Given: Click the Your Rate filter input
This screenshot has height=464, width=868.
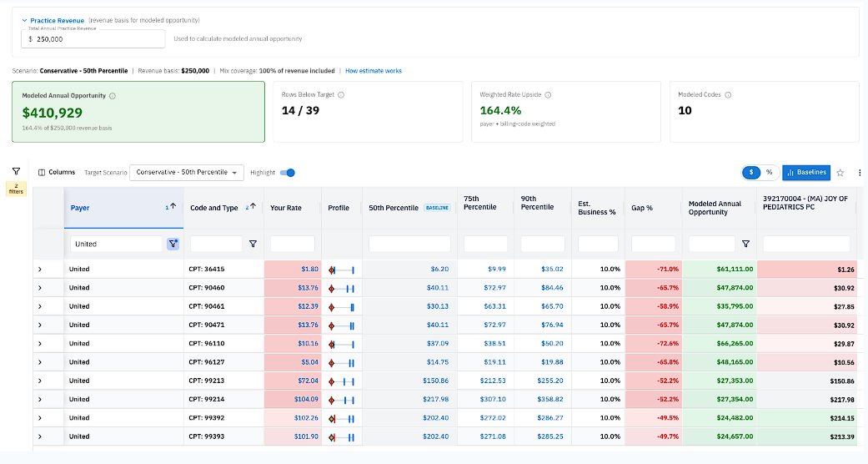Looking at the screenshot, I should 293,244.
